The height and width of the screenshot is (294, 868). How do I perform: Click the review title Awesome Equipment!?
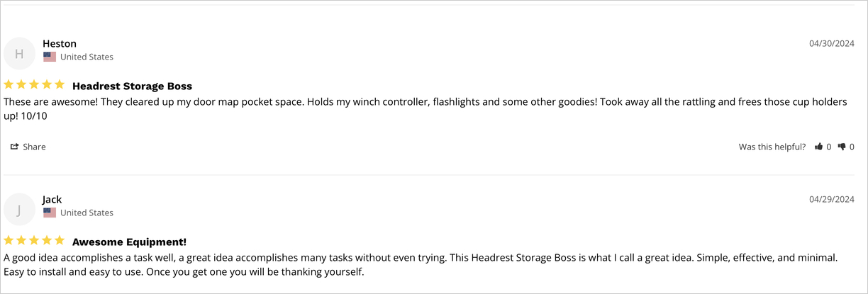[129, 242]
